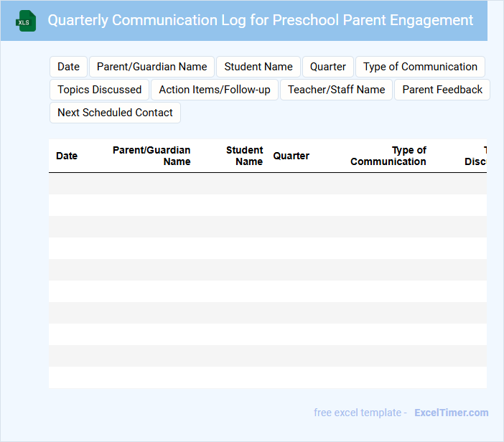
Task: Click the green XLS file icon
Action: [27, 21]
